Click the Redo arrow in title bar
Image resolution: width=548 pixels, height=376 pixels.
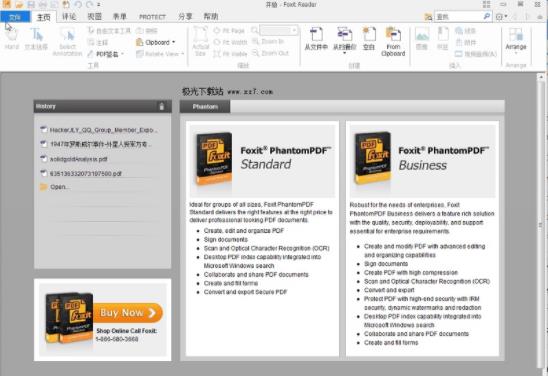pos(89,5)
